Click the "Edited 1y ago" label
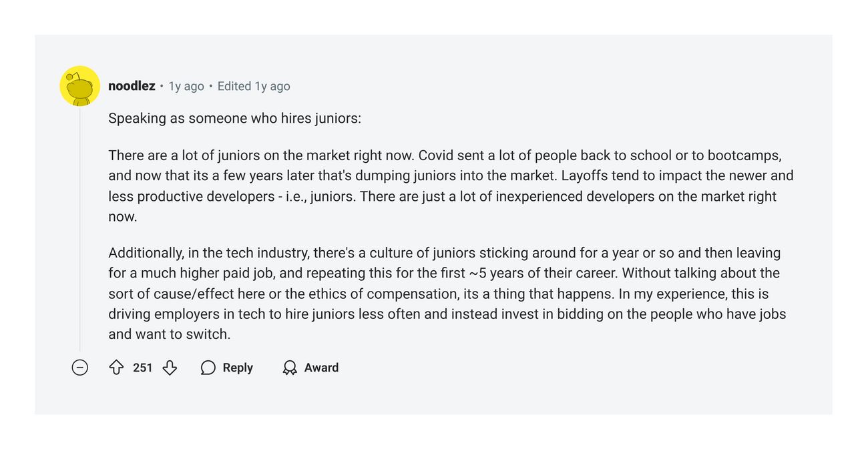The image size is (868, 449). point(254,86)
